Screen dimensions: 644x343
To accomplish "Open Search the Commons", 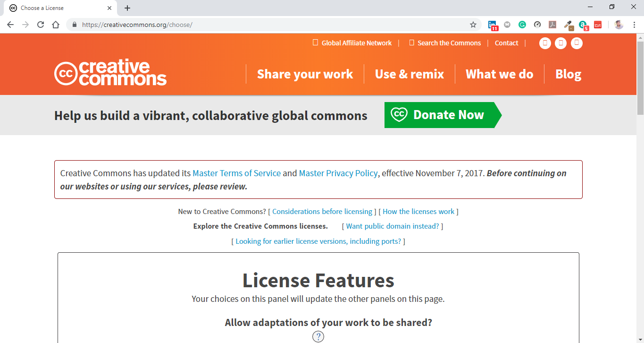I will pos(445,43).
